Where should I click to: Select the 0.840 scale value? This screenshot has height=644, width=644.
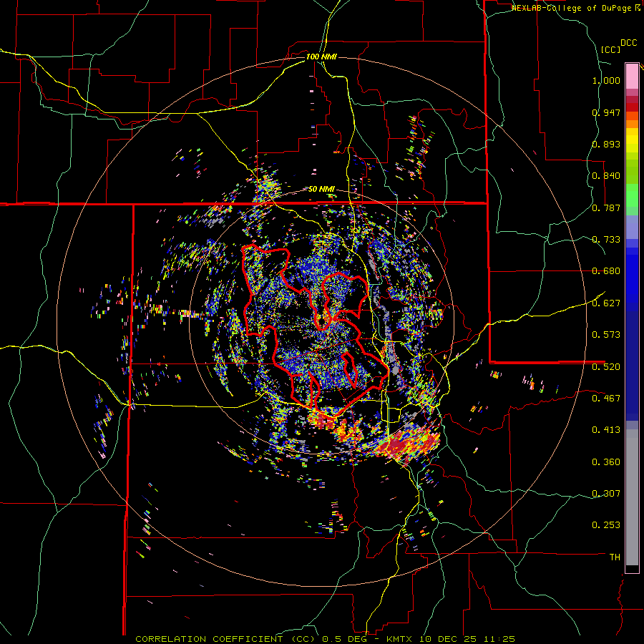pos(606,176)
